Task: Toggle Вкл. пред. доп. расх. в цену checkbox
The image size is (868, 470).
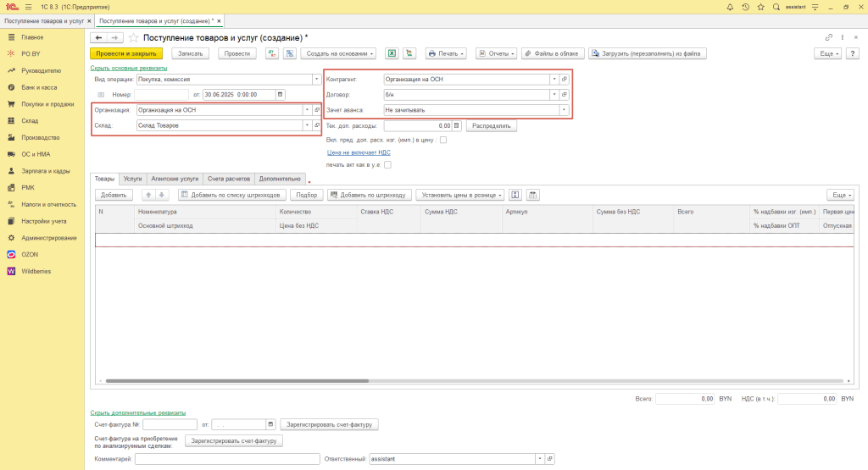Action: (x=442, y=140)
